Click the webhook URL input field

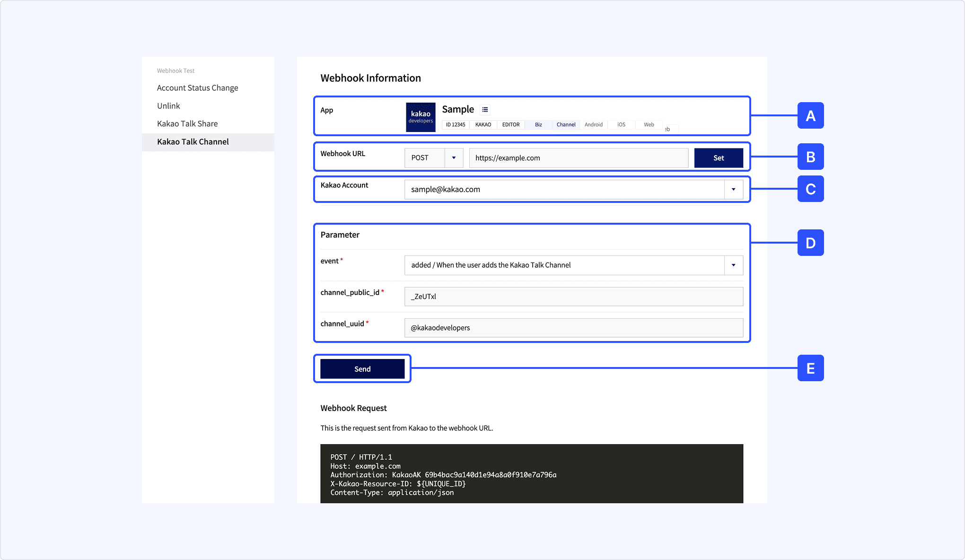[578, 158]
